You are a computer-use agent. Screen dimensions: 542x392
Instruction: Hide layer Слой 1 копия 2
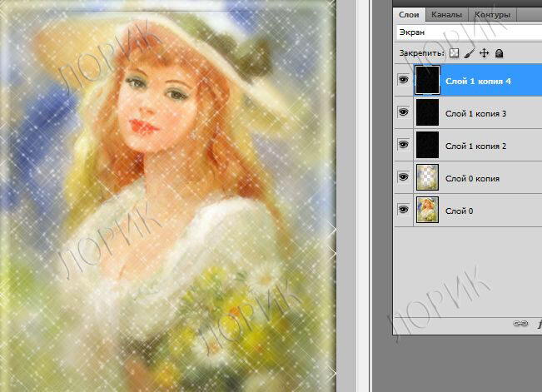tap(403, 145)
